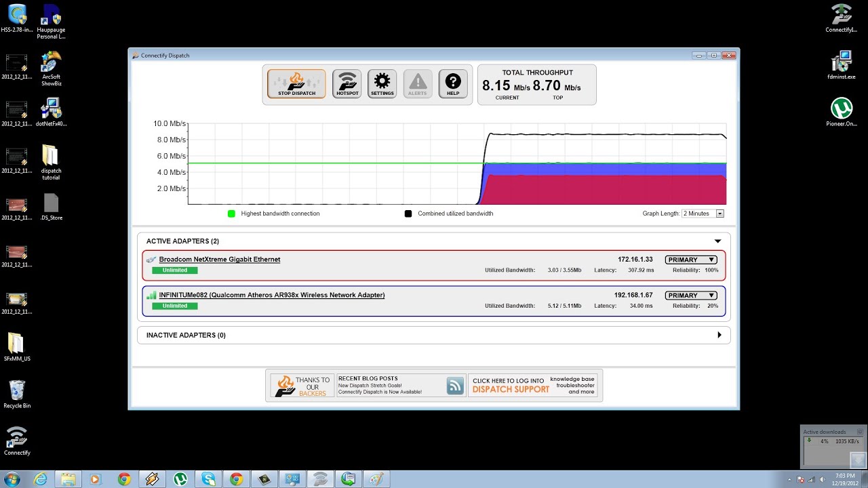Viewport: 868px width, 488px height.
Task: Open the Graph Length dropdown
Action: click(703, 213)
